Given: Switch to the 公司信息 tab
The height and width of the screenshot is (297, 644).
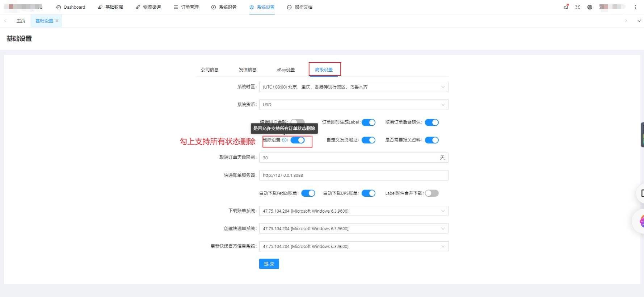Looking at the screenshot, I should click(210, 70).
